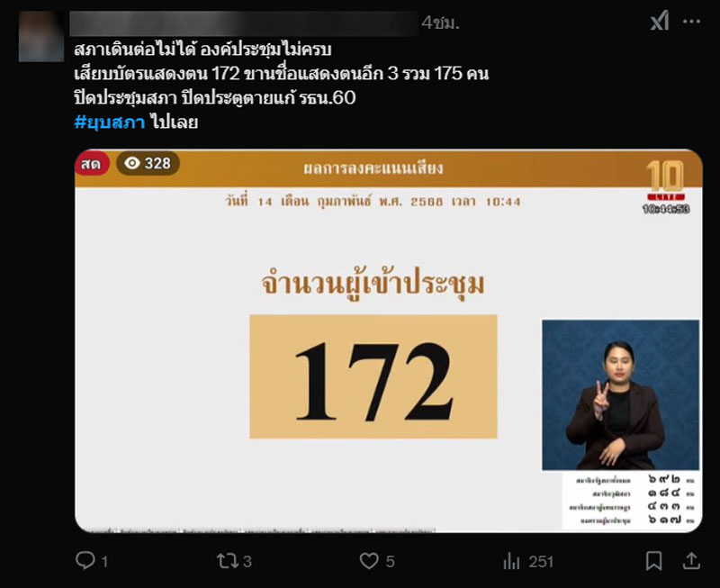720x588 pixels.
Task: Click the sign language interpreter inset
Action: (620, 394)
